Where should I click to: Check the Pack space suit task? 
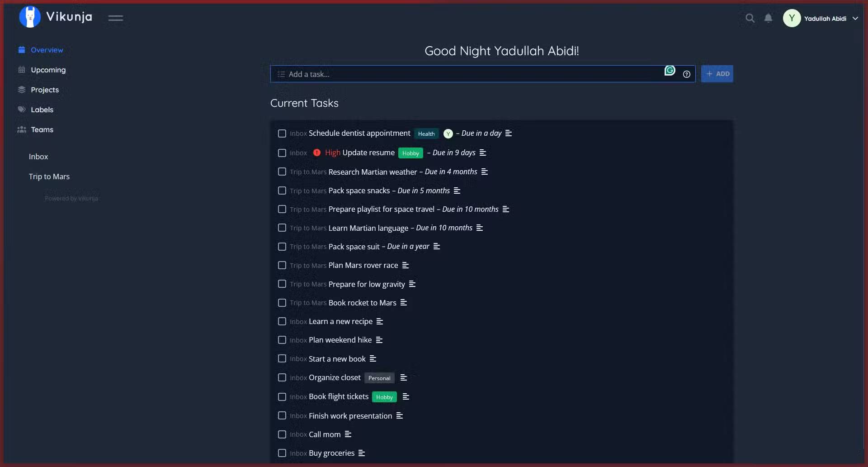pos(282,247)
